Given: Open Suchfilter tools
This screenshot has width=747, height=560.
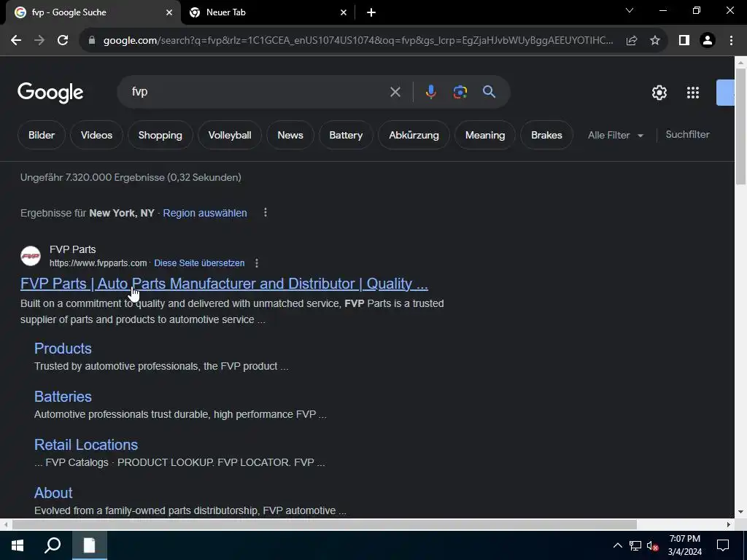Looking at the screenshot, I should (687, 135).
